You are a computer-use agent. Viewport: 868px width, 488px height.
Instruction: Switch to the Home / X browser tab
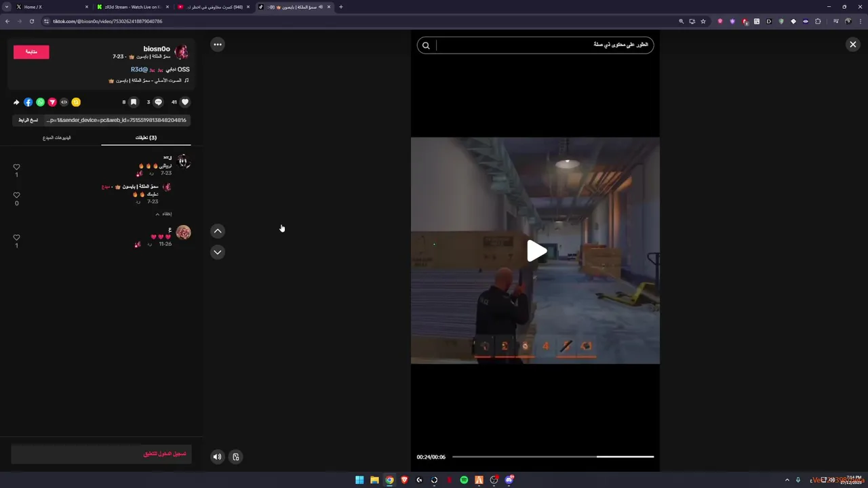pyautogui.click(x=53, y=7)
